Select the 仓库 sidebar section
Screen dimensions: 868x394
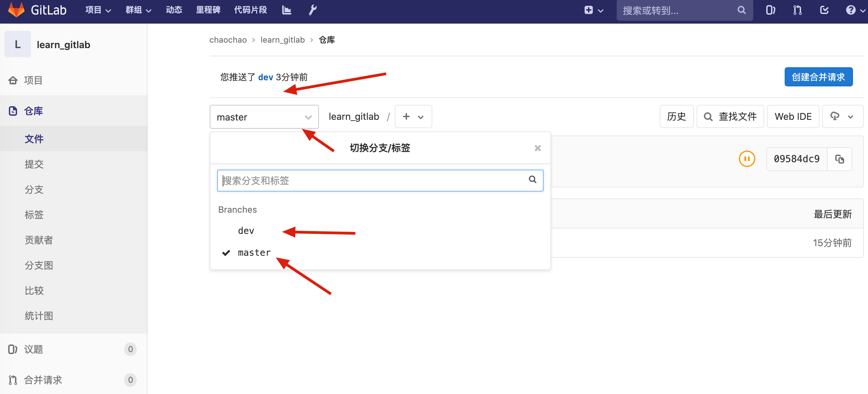[x=73, y=111]
